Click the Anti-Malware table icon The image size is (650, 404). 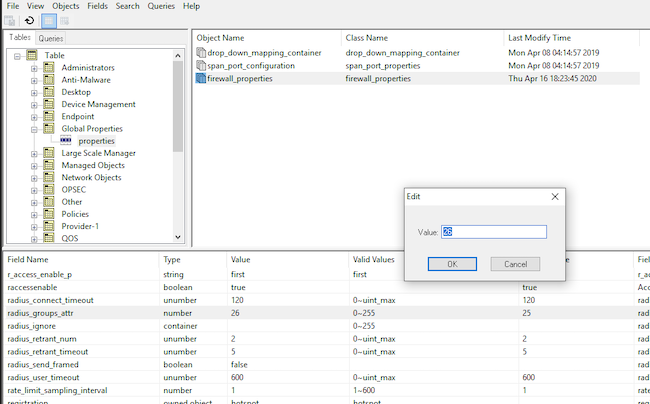point(49,80)
